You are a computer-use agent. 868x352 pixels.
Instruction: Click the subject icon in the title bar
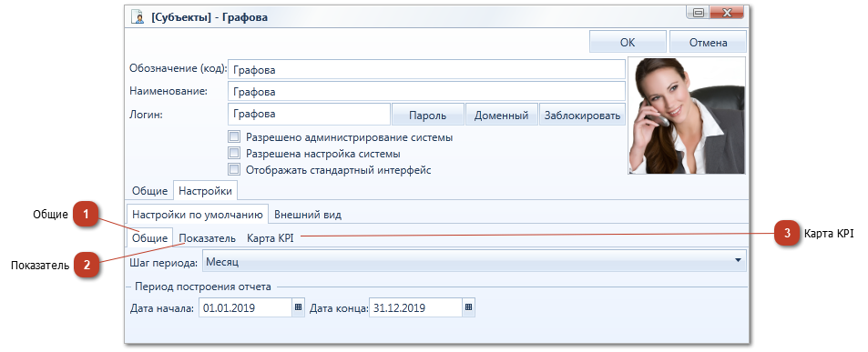tap(137, 16)
